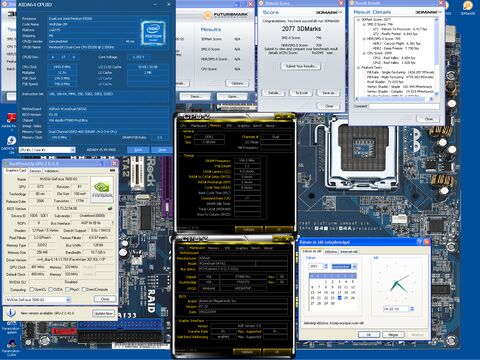Click the Save button in AIDA64 CPUID
Screen dimensions: 480x360
pos(138,150)
